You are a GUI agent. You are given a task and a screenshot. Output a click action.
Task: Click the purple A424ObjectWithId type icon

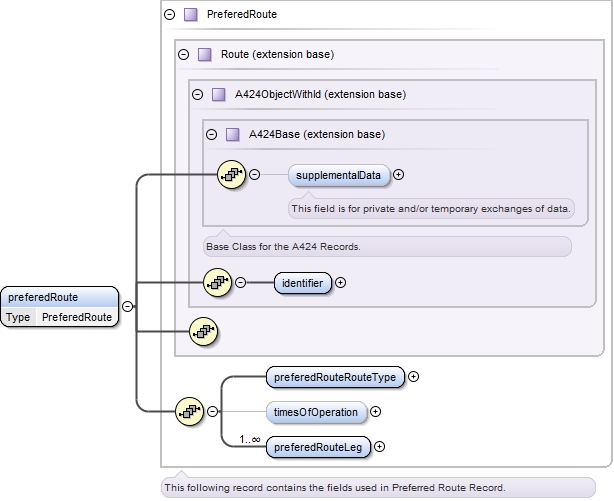[218, 94]
